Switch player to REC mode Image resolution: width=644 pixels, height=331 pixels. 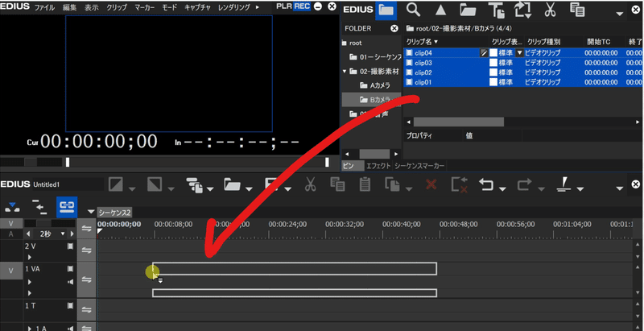click(303, 6)
